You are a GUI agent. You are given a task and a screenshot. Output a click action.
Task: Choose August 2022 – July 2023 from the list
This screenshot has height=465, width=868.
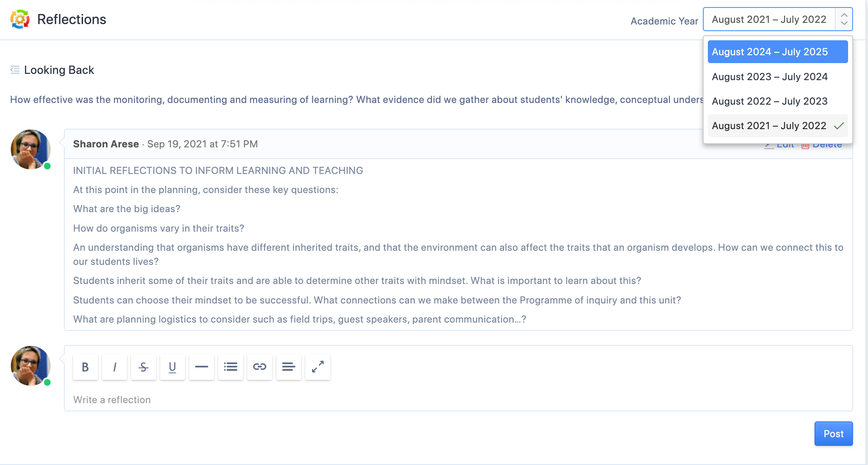(x=769, y=101)
